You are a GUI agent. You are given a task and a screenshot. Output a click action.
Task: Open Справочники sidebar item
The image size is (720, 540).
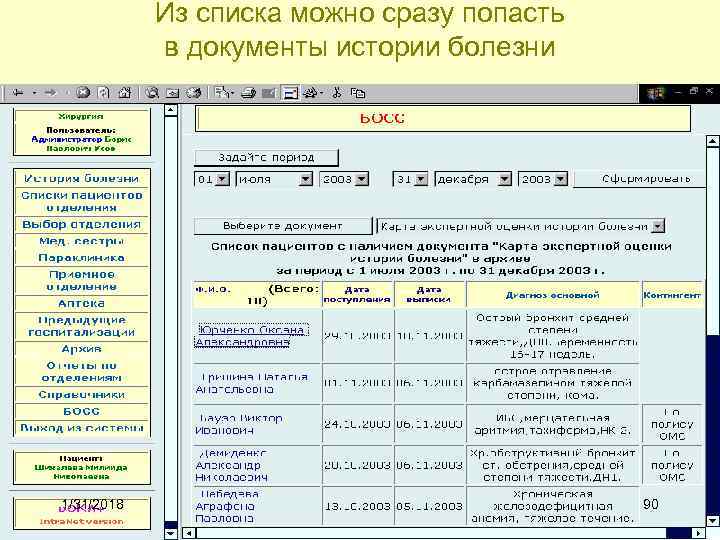81,394
